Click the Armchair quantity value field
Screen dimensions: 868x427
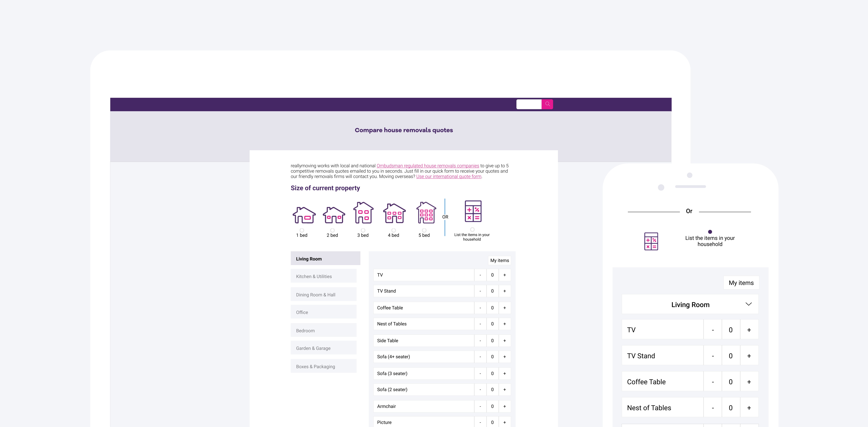point(492,406)
